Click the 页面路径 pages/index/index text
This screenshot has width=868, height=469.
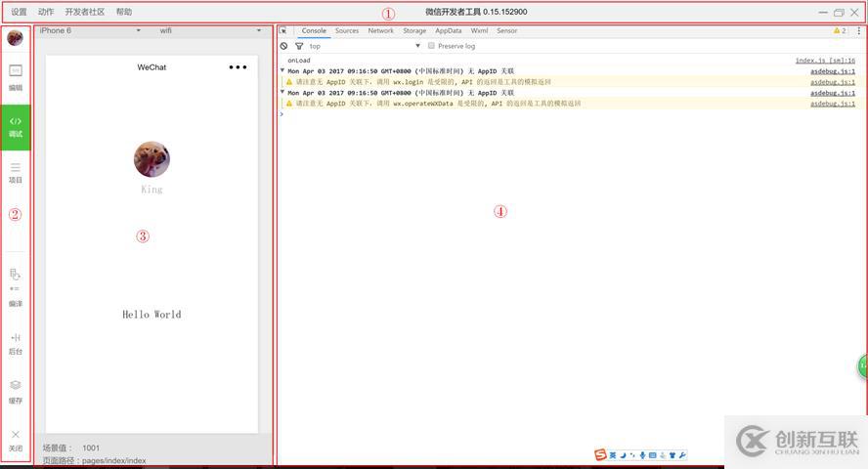tap(94, 460)
